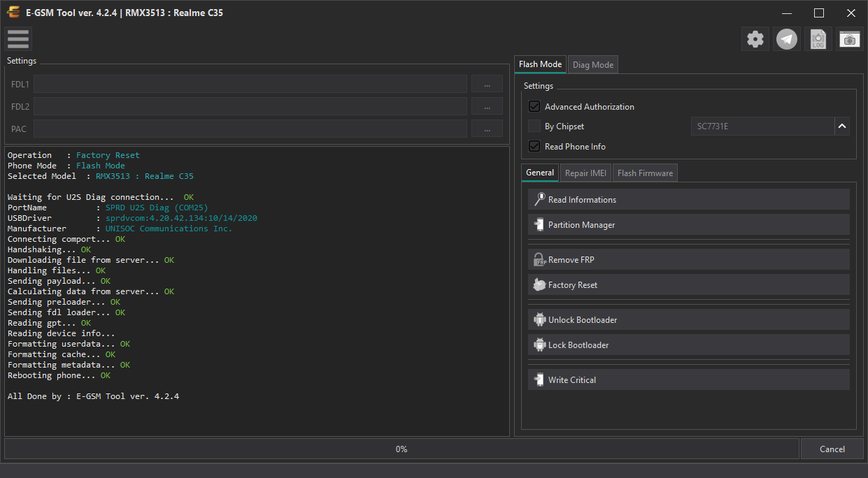Click the Read Informations button
Image resolution: width=868 pixels, height=478 pixels.
pos(689,199)
